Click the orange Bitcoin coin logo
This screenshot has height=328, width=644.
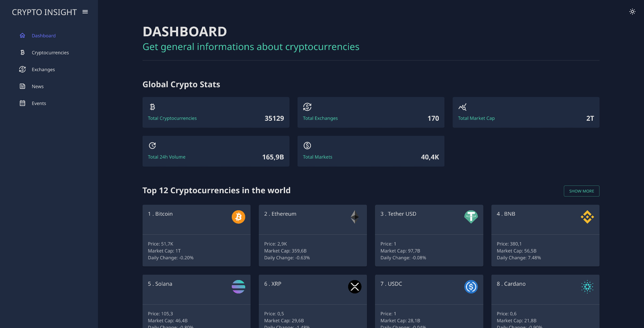(238, 217)
